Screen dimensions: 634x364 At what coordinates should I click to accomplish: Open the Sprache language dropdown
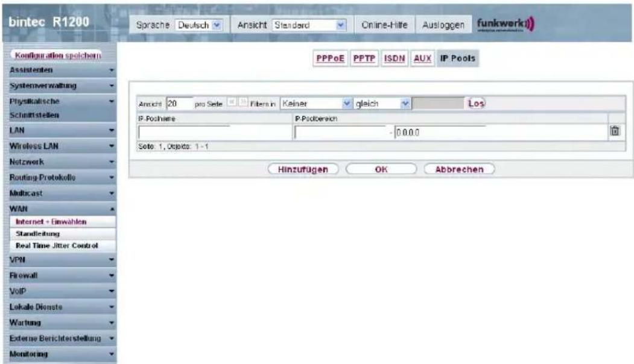coord(199,25)
